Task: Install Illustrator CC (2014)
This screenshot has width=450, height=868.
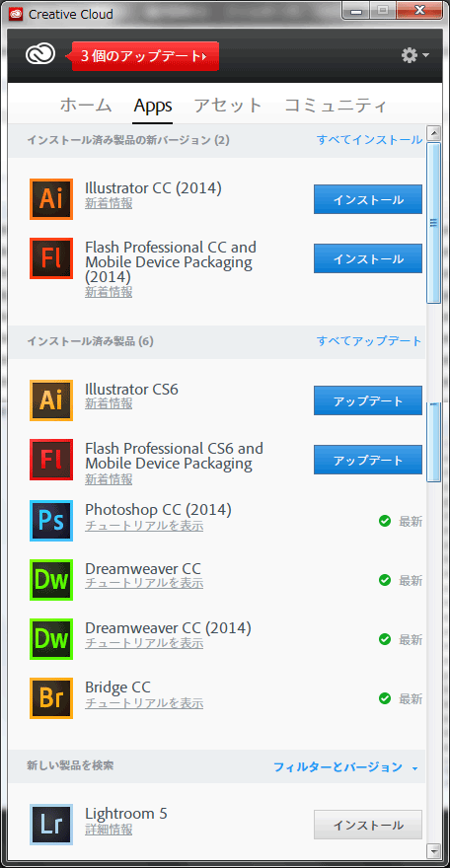Action: coord(368,199)
